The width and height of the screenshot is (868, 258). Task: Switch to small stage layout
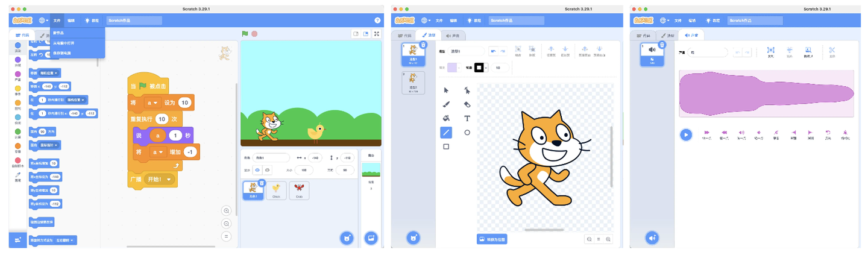tap(356, 34)
